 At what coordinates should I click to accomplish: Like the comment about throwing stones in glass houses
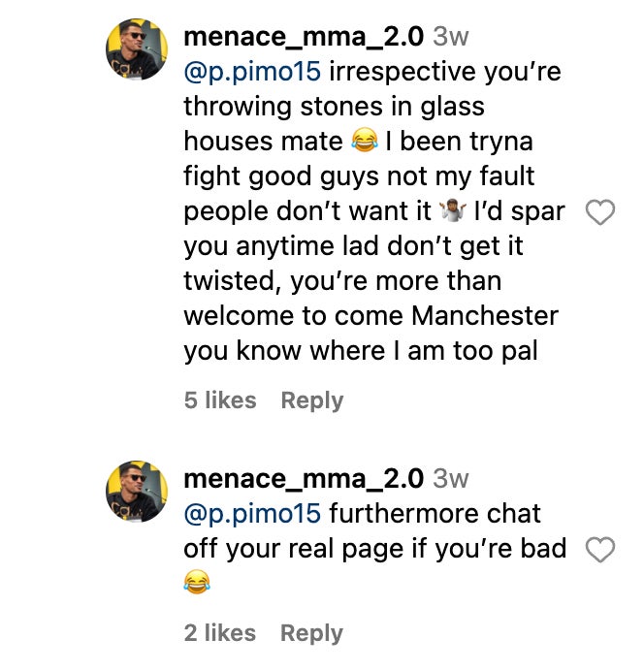tap(601, 212)
